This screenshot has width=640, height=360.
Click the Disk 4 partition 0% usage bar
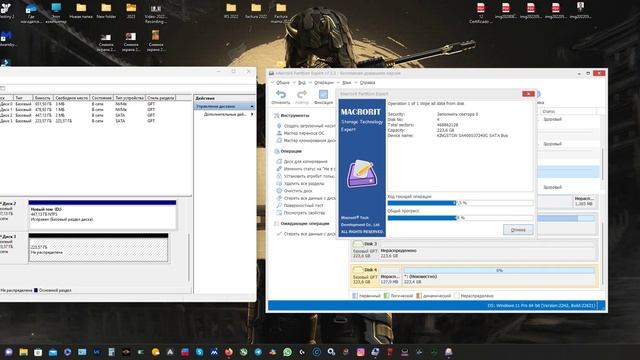coord(499,270)
